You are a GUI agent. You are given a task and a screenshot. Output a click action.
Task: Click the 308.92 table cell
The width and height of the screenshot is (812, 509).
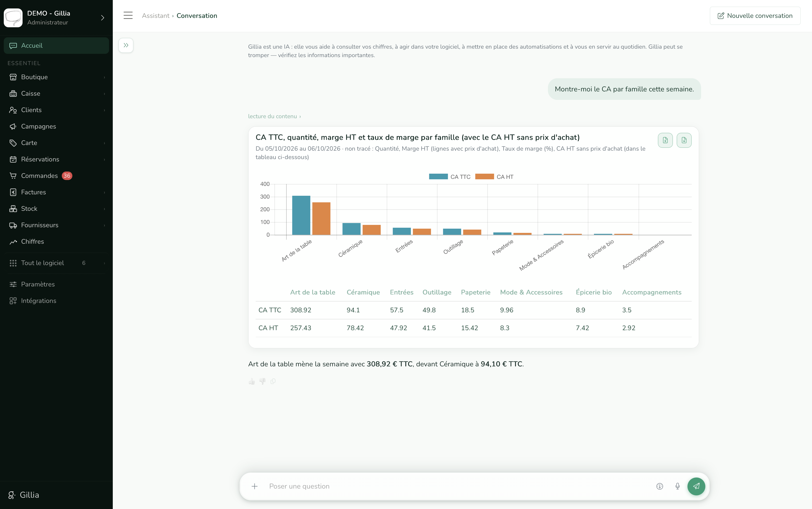click(301, 310)
